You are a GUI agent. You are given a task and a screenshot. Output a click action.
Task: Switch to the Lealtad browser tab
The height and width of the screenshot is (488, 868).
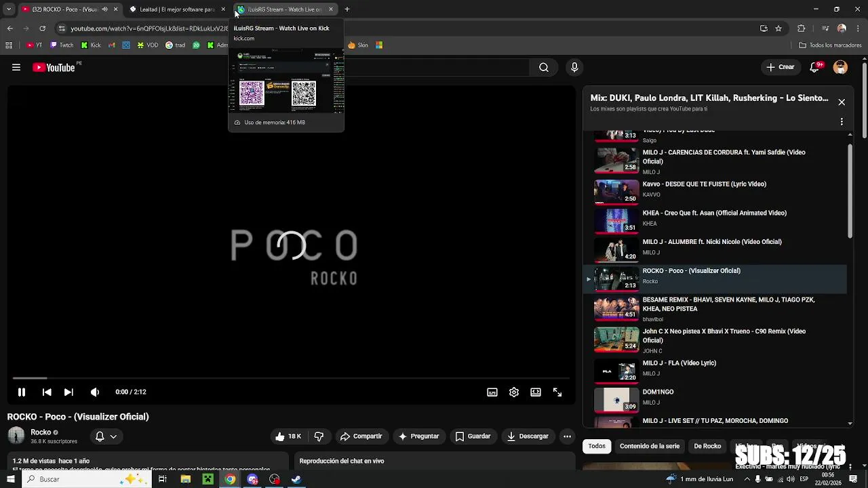point(178,9)
